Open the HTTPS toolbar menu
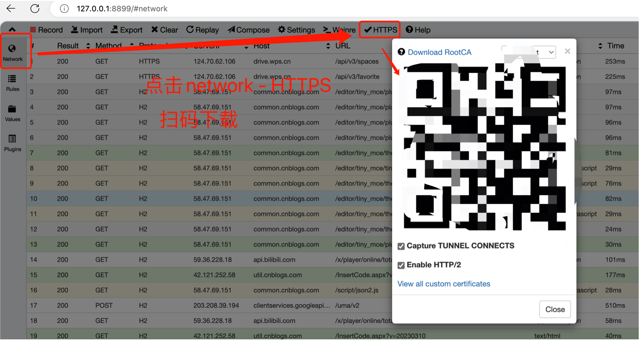This screenshot has height=342, width=644. [x=380, y=30]
